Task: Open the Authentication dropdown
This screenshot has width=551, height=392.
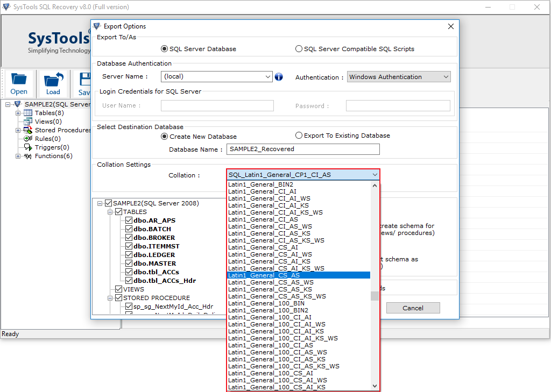Action: point(446,77)
